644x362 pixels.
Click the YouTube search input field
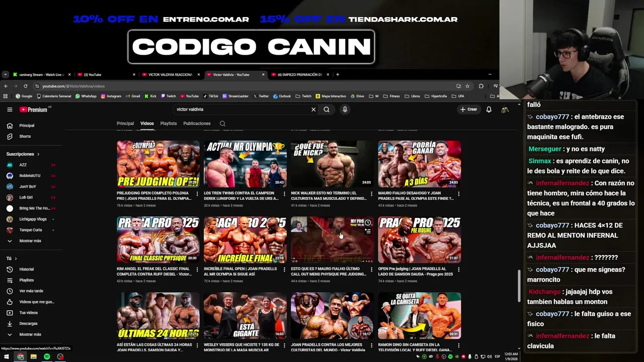[x=240, y=109]
